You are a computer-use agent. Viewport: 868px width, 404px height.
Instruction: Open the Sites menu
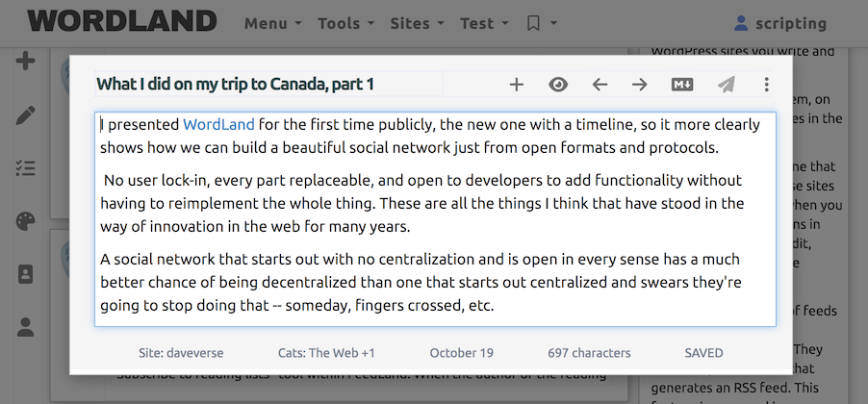tap(417, 23)
